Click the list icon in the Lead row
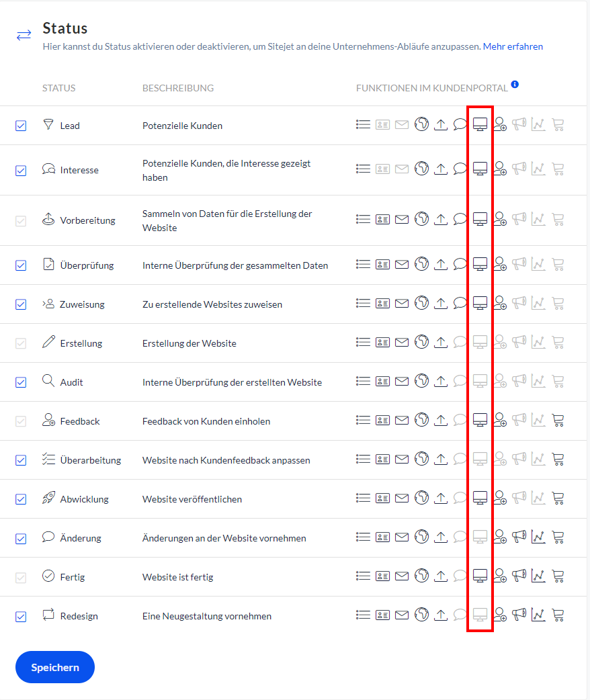 (x=363, y=124)
